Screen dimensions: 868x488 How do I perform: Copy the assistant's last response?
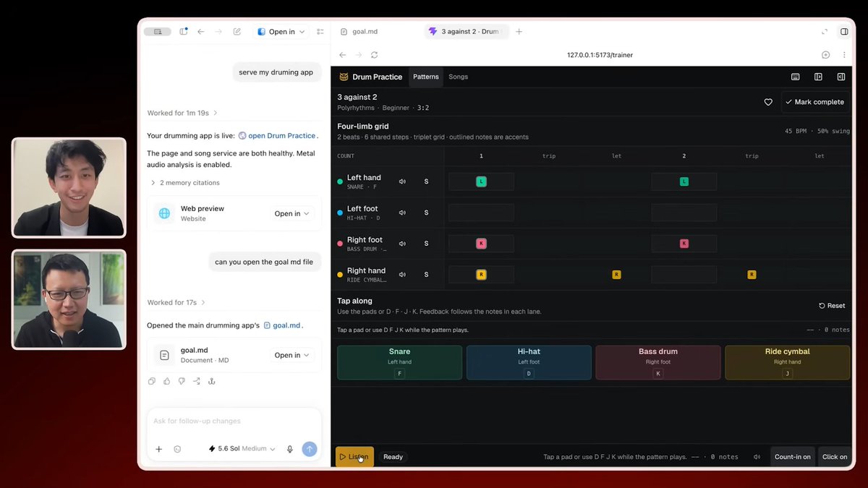click(x=151, y=381)
